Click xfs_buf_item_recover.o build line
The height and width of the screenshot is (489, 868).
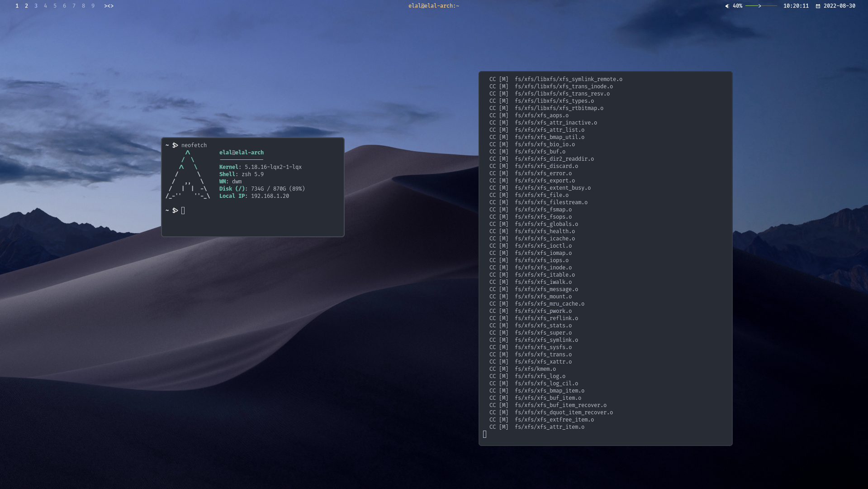[548, 405]
